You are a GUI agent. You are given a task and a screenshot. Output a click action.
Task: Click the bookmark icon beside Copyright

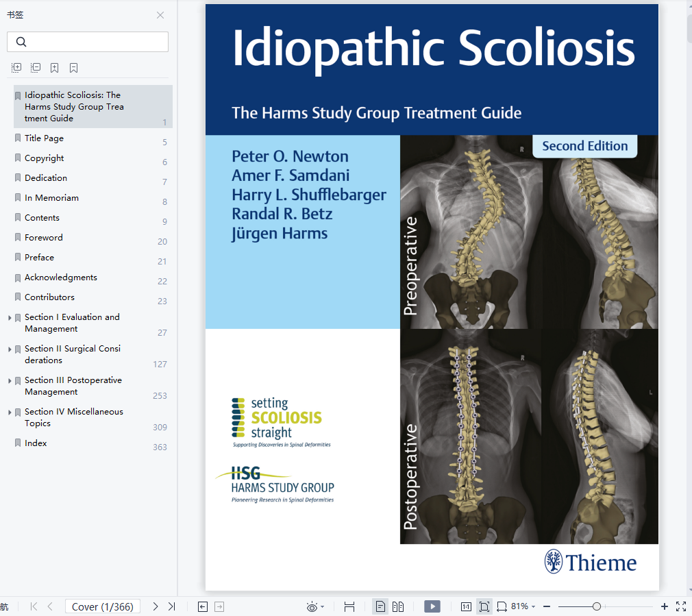pyautogui.click(x=18, y=158)
